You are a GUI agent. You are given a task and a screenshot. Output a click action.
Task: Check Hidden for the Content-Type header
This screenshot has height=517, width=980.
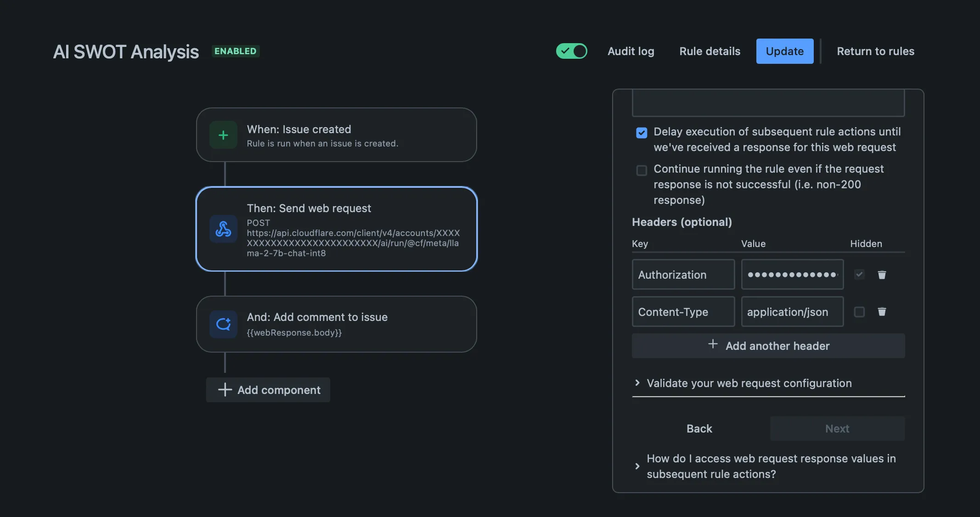click(x=859, y=312)
